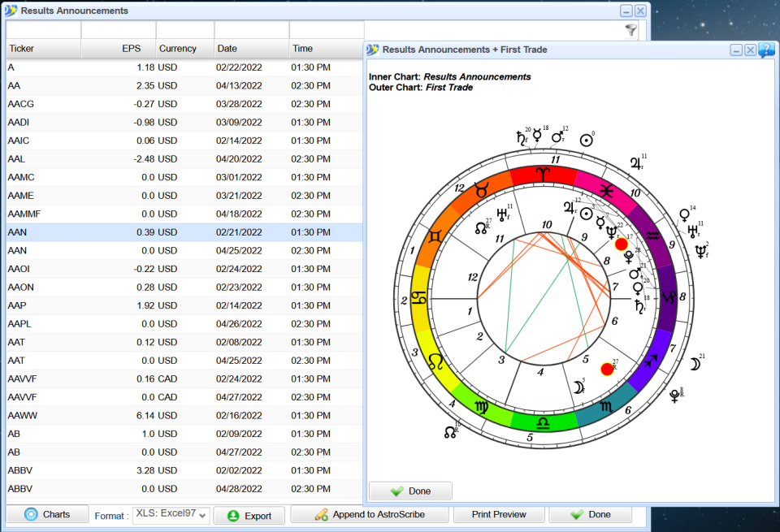780x532 pixels.
Task: Click the outer chart Sun symbol
Action: pos(587,141)
